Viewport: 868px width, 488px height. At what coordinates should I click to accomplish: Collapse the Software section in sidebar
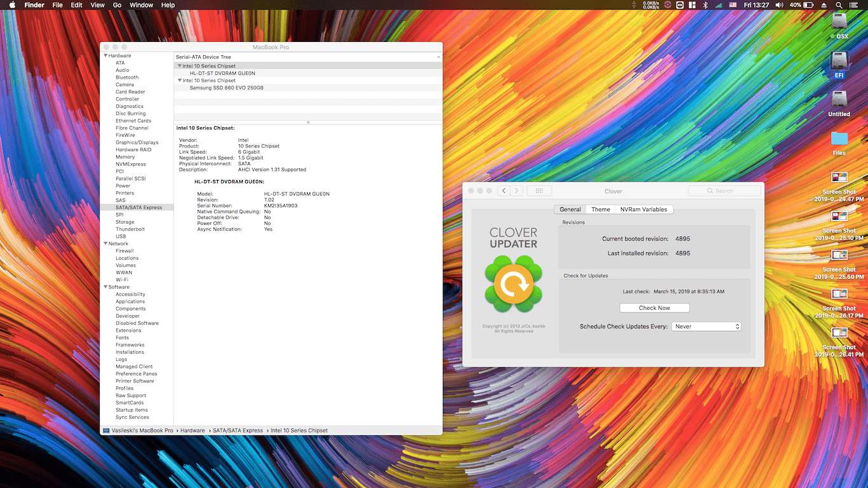[x=105, y=287]
